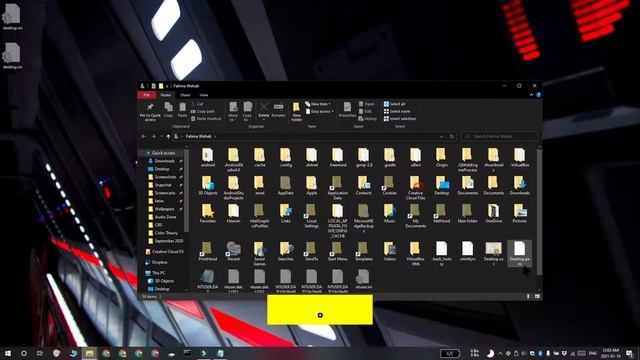Select the Favorites folder
The height and width of the screenshot is (360, 640).
pos(207,213)
